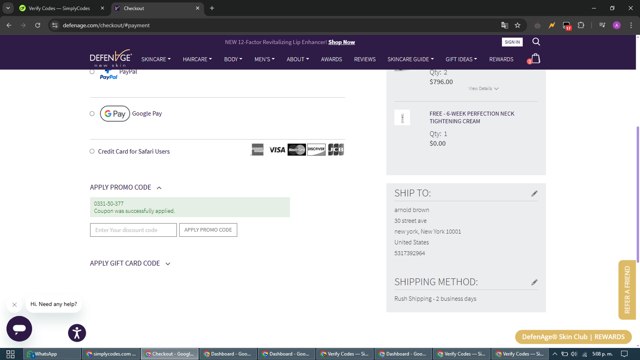Screen dimensions: 640x360
Task: Click the Google Pay logo button
Action: pos(115,113)
